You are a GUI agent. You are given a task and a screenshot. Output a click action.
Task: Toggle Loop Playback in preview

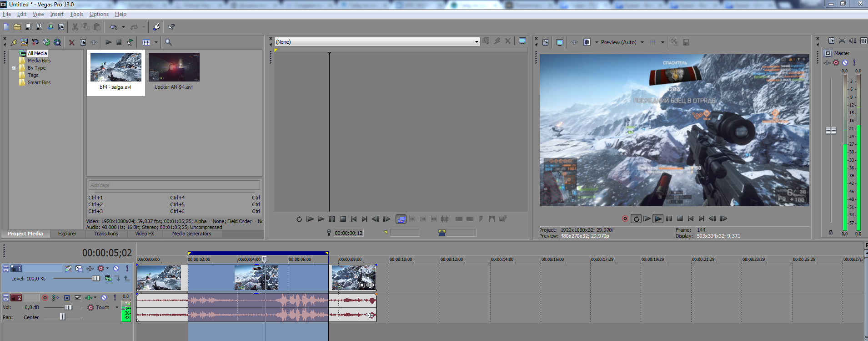point(636,219)
